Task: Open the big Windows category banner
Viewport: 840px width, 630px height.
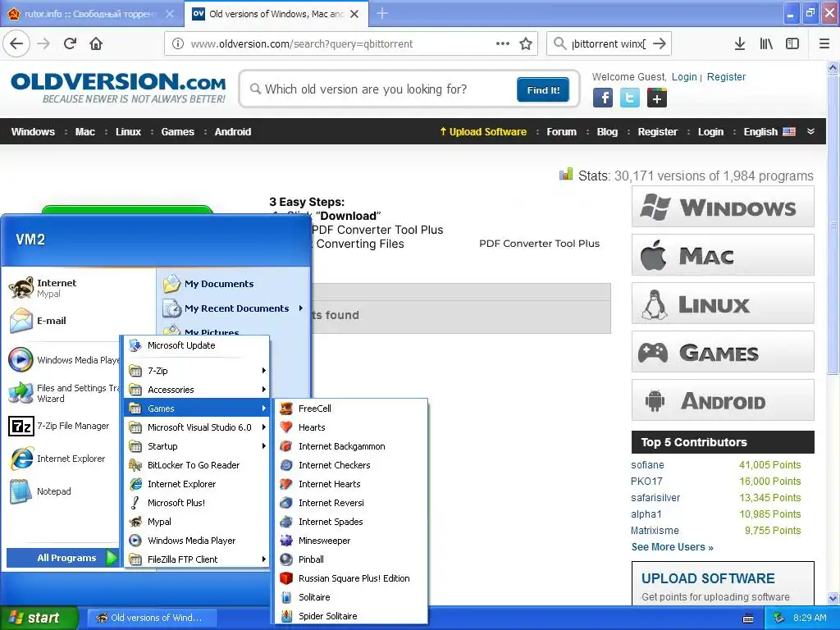Action: [x=723, y=207]
